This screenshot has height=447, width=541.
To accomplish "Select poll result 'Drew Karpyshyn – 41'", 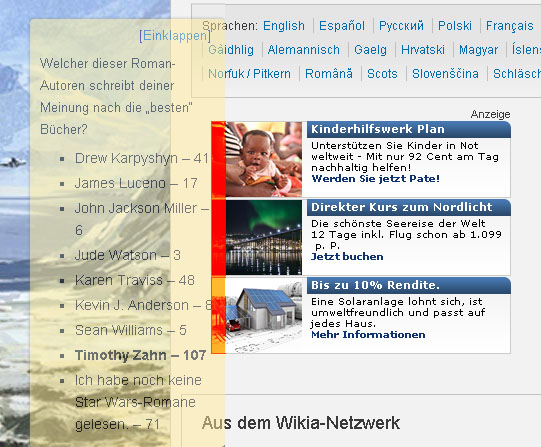I will coord(142,159).
